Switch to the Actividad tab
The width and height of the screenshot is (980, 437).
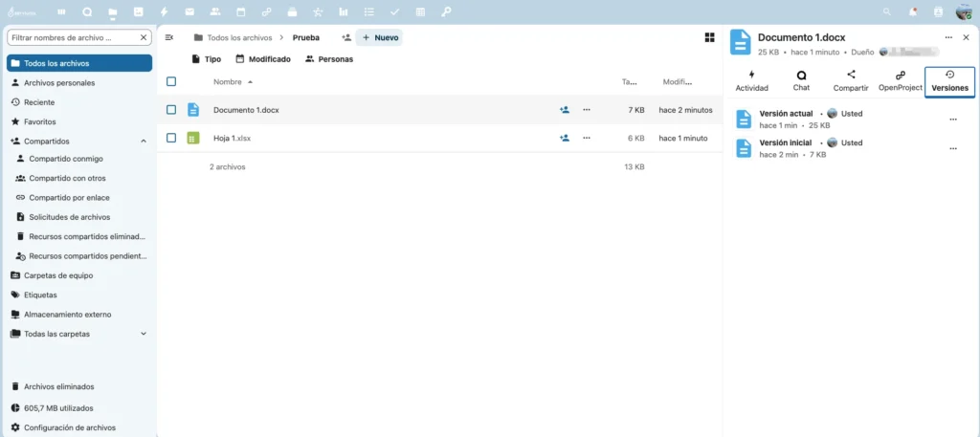[x=752, y=82]
